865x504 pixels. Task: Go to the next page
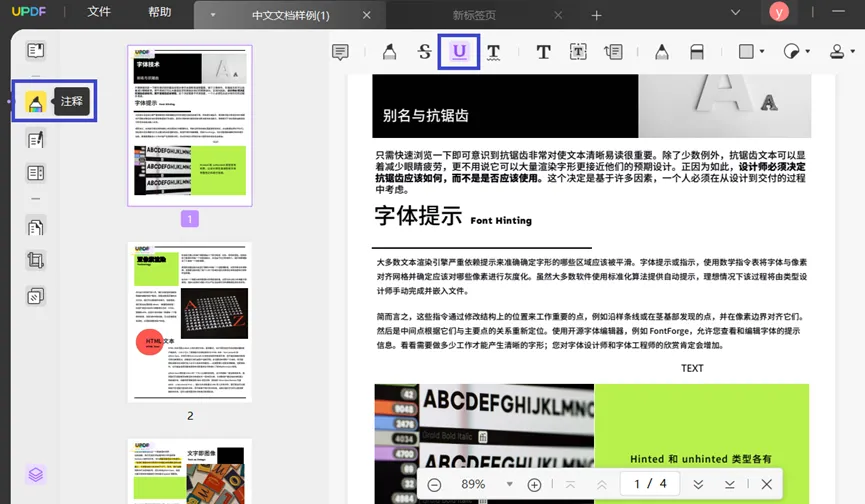698,485
